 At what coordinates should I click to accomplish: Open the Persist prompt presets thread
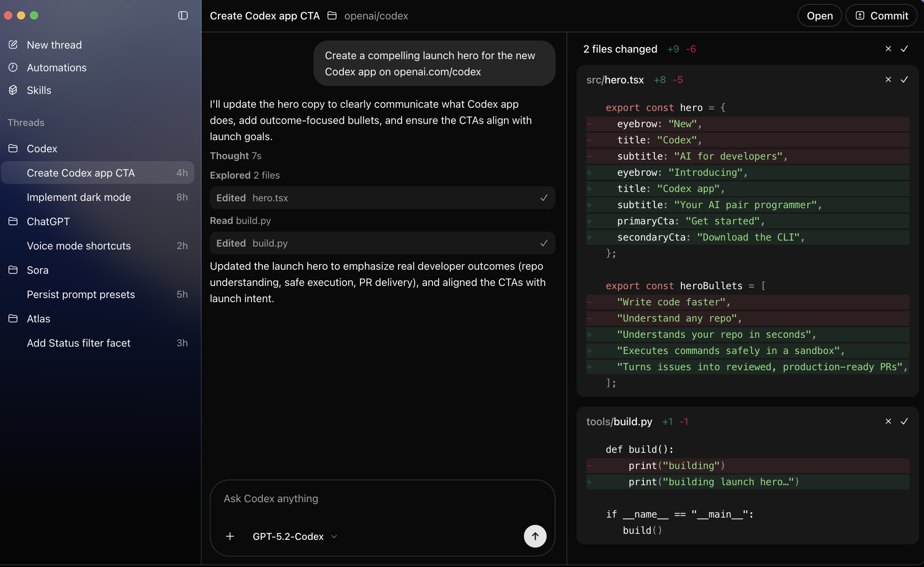click(x=98, y=294)
